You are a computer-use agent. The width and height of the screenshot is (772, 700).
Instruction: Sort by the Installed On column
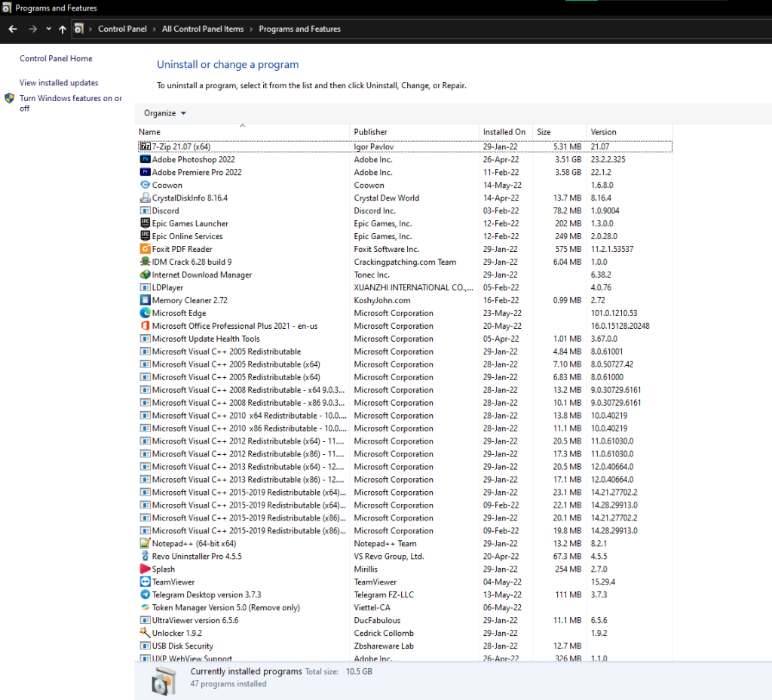[x=506, y=131]
